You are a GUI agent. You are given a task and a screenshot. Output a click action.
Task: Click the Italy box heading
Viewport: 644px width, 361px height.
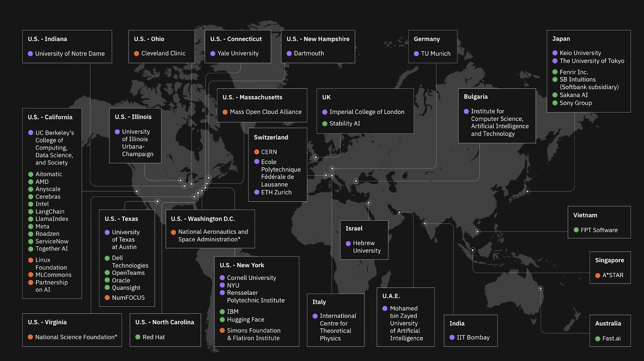click(x=319, y=302)
